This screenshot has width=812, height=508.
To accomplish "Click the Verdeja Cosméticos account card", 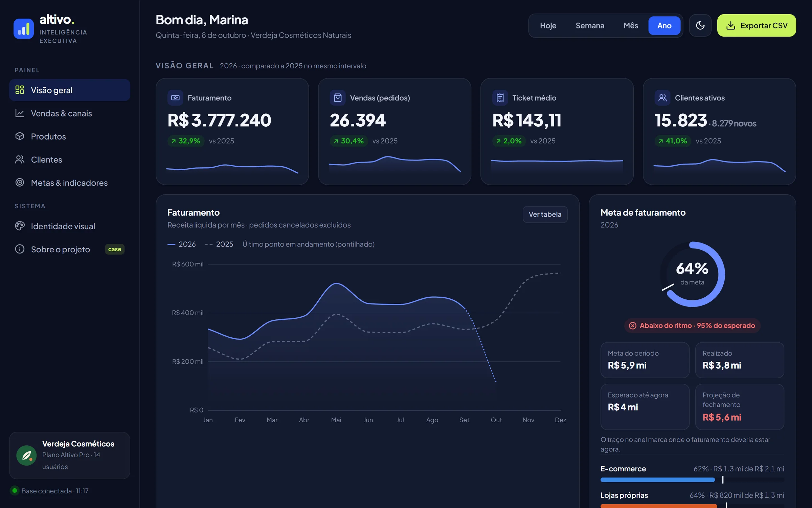I will tap(70, 455).
